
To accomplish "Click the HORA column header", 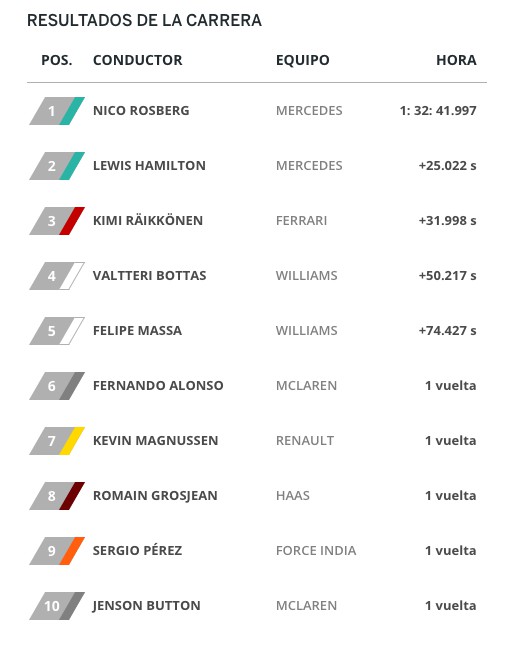I will point(456,60).
